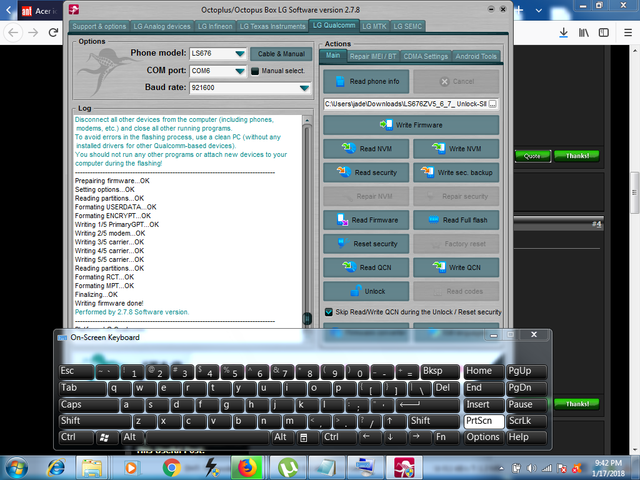Open Internet Explorer from taskbar
640x480 pixels.
pos(56,468)
